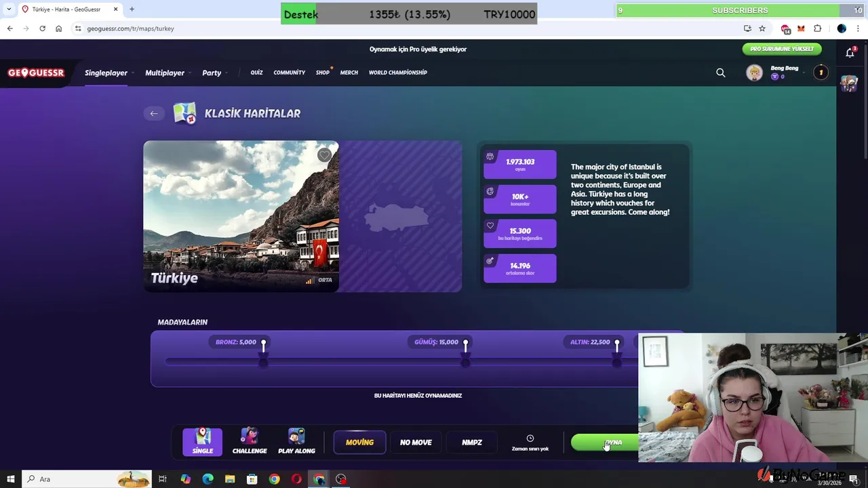The height and width of the screenshot is (488, 868).
Task: Select the Challenge game mode
Action: tap(250, 442)
